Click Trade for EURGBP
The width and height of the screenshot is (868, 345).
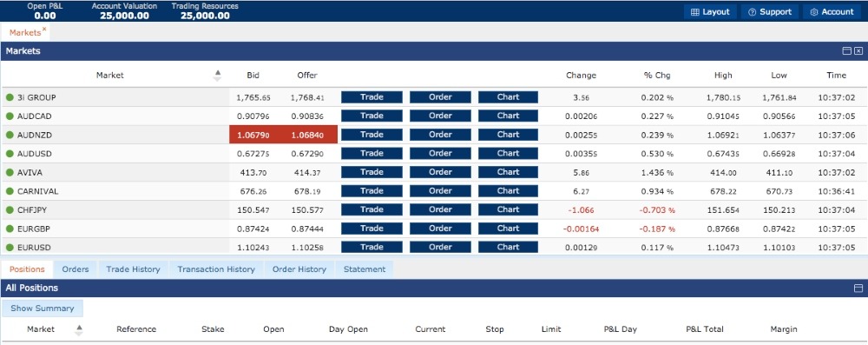point(372,229)
